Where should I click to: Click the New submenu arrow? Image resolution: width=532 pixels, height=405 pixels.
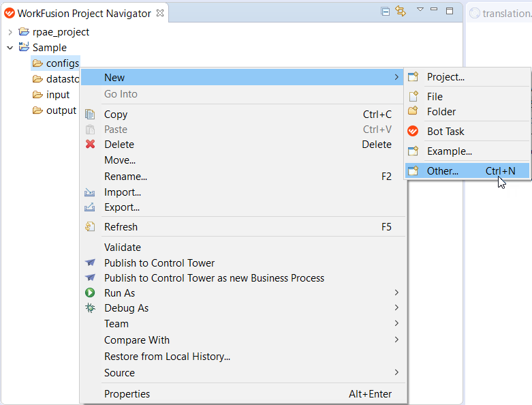(396, 77)
